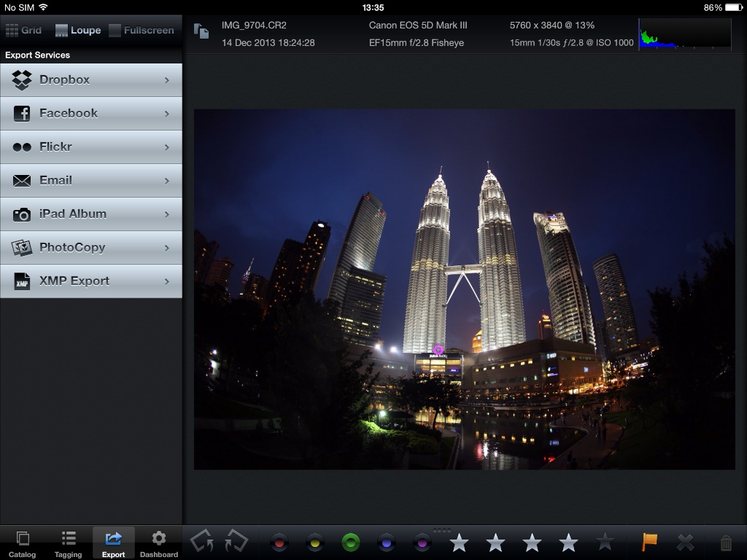Open the Email export option

91,181
